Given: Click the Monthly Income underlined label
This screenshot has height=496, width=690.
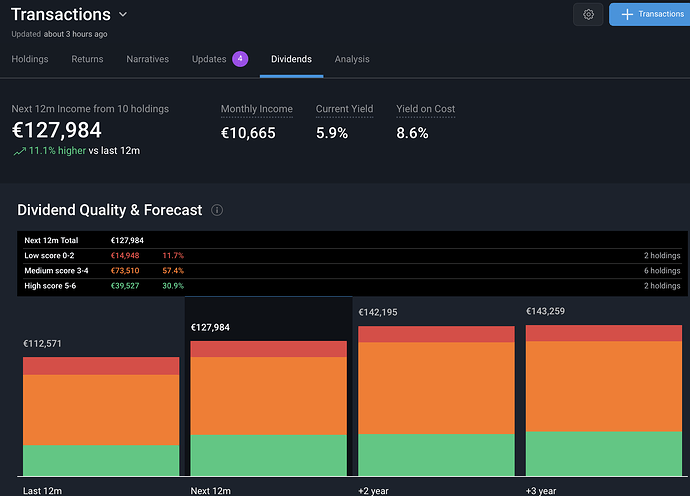Looking at the screenshot, I should pos(257,109).
